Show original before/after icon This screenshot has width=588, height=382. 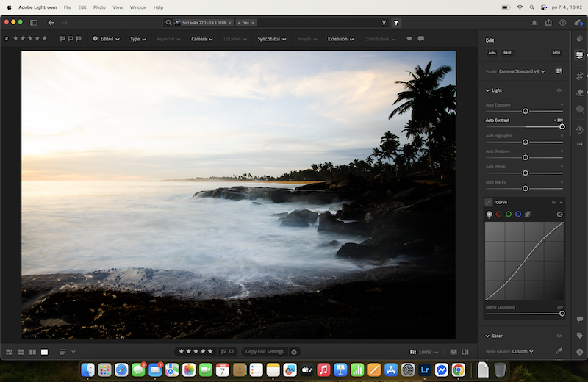click(x=465, y=352)
